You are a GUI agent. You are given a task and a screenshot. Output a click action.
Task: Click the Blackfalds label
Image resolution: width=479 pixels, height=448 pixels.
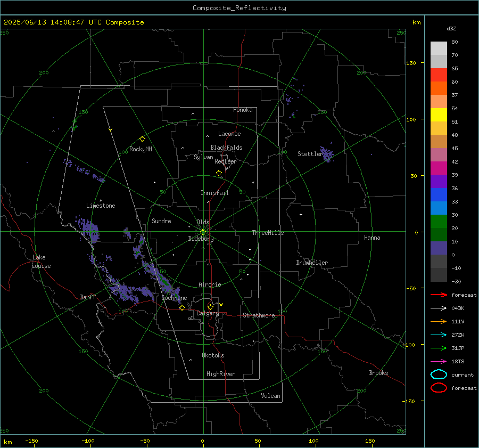[226, 148]
